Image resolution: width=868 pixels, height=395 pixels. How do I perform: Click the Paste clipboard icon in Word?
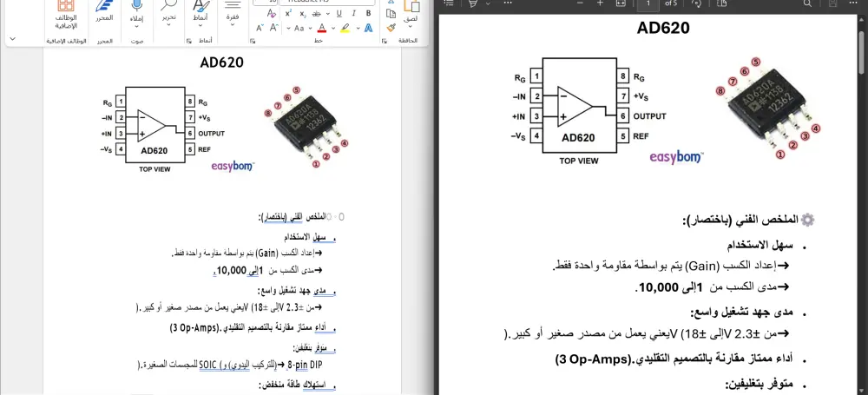[411, 5]
